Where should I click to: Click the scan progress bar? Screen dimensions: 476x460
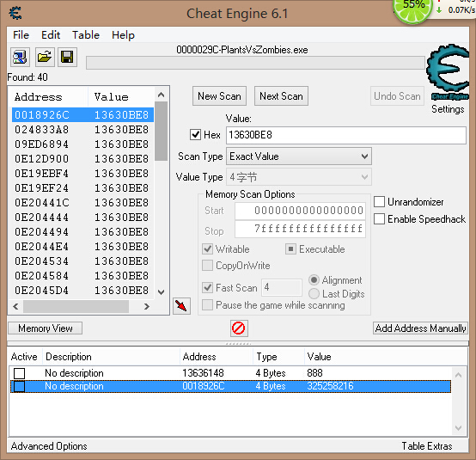coord(255,63)
